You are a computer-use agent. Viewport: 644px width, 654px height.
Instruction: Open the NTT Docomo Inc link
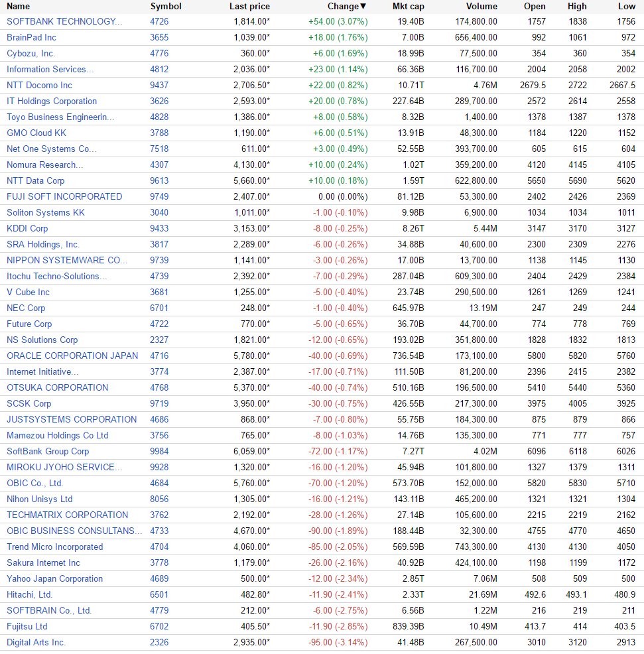click(39, 85)
